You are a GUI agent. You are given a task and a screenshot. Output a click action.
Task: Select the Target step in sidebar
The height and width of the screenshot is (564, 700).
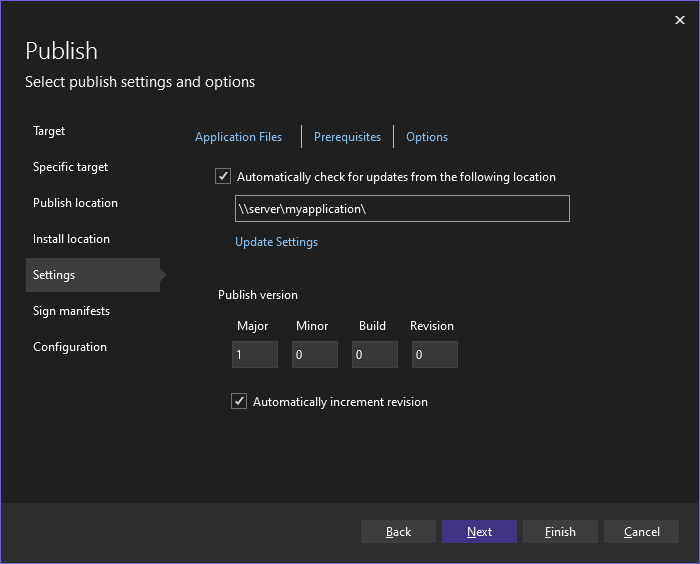[x=49, y=131]
